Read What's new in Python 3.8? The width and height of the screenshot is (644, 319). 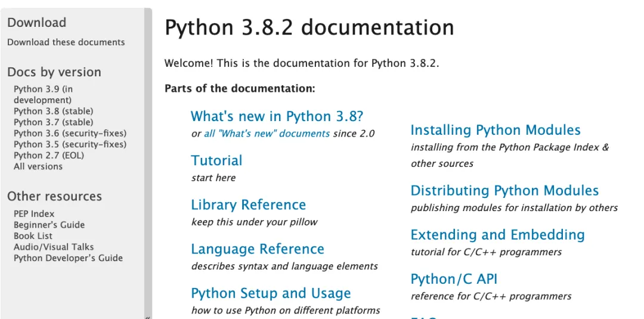tap(277, 116)
